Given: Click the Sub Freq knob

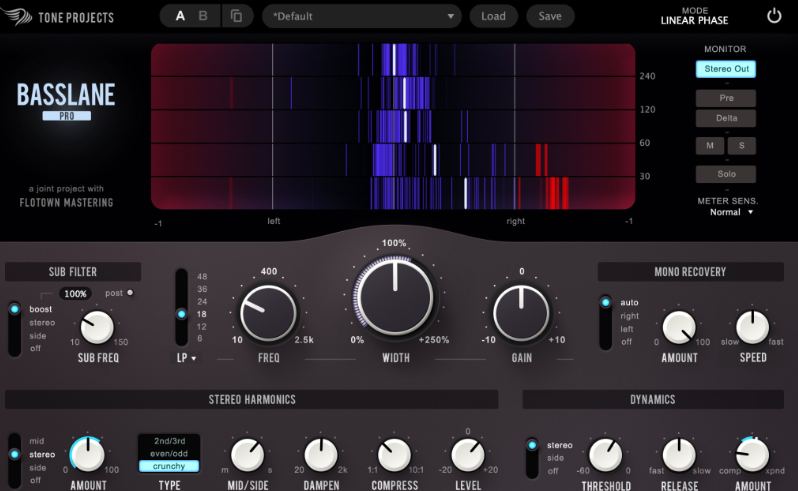Looking at the screenshot, I should click(x=97, y=327).
